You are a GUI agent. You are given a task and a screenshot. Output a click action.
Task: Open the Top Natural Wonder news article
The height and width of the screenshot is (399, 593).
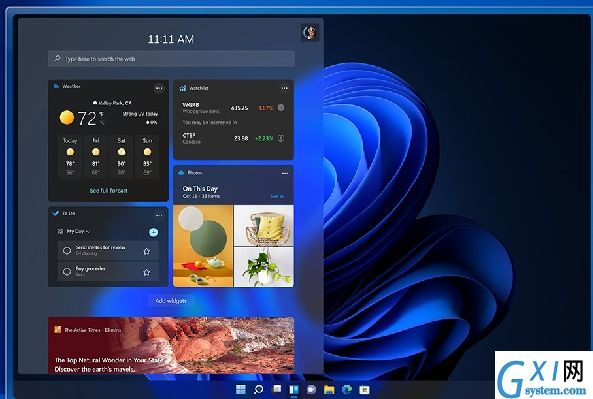click(x=171, y=345)
